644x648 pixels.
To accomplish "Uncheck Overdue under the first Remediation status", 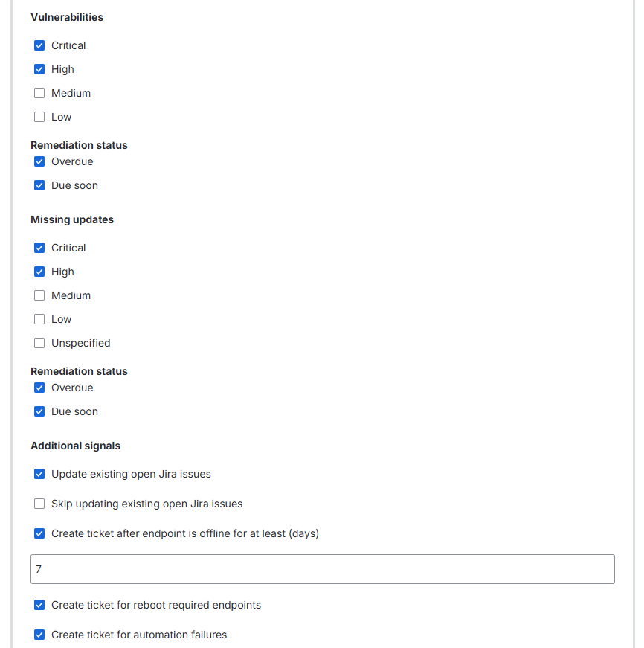I will click(39, 161).
